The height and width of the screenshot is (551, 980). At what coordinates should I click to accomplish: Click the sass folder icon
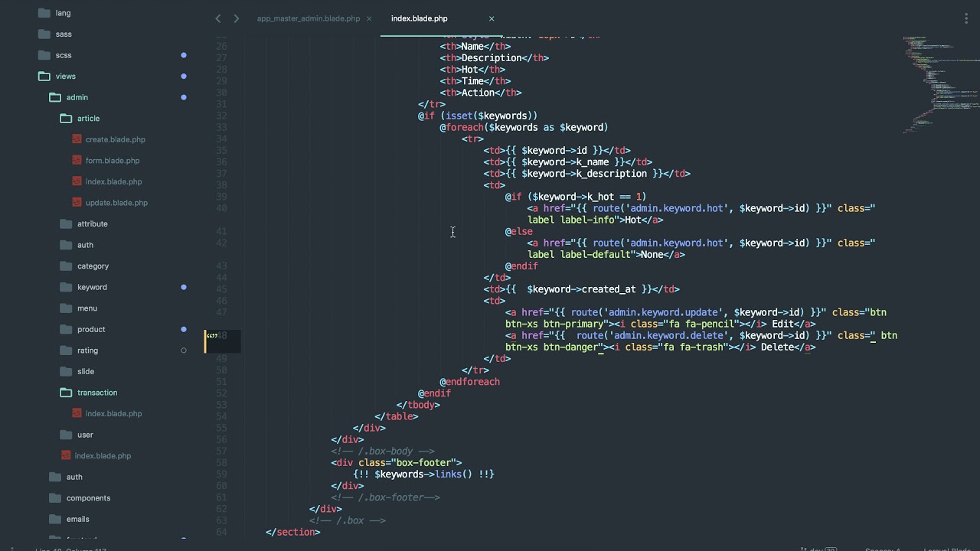[44, 34]
